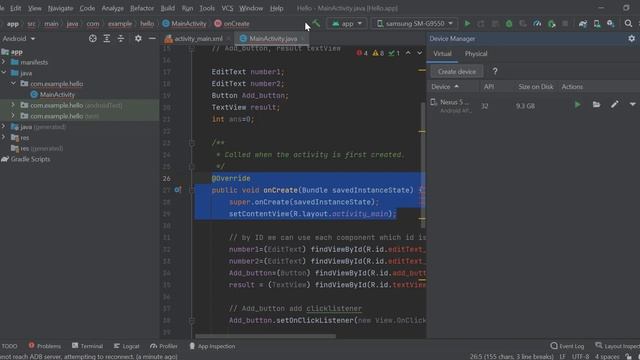Click the fold toggle at line 23 comment

[x=191, y=143]
